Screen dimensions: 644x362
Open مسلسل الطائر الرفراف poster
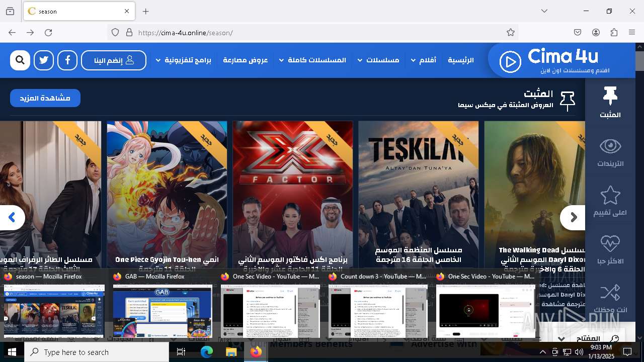[x=50, y=196]
